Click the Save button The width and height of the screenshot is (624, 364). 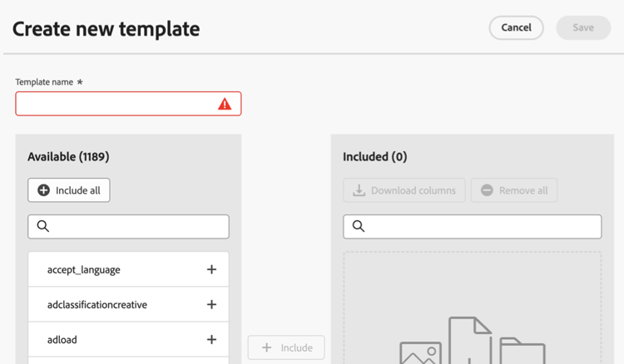click(x=583, y=27)
